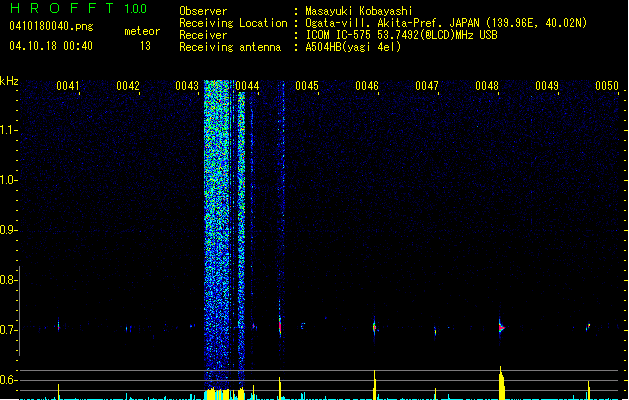Click the 0.8 kHz axis label
Screen dimensions: 629x400
click(x=8, y=280)
